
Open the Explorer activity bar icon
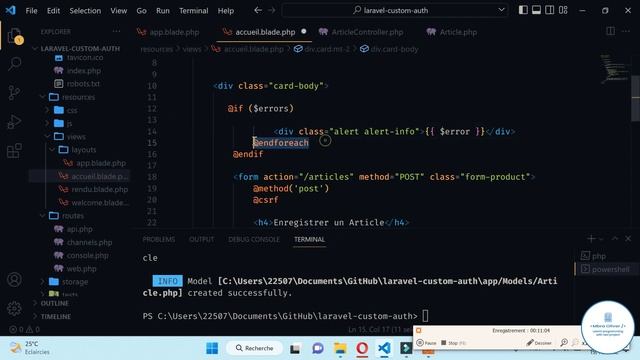click(15, 36)
